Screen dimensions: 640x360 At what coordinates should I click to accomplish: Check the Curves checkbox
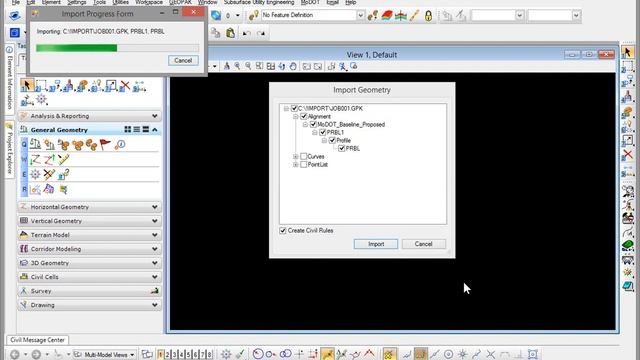(303, 156)
